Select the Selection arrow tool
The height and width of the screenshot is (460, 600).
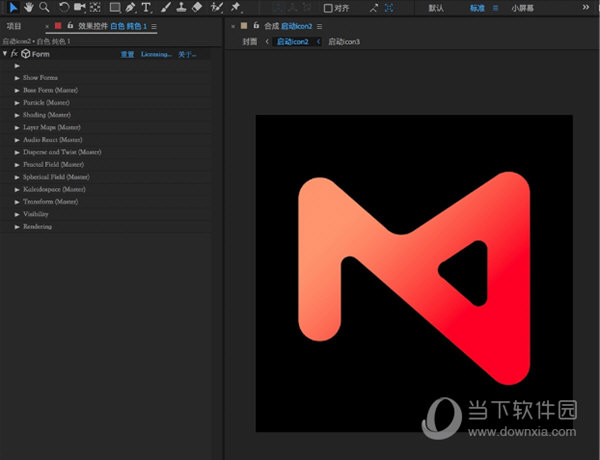13,7
